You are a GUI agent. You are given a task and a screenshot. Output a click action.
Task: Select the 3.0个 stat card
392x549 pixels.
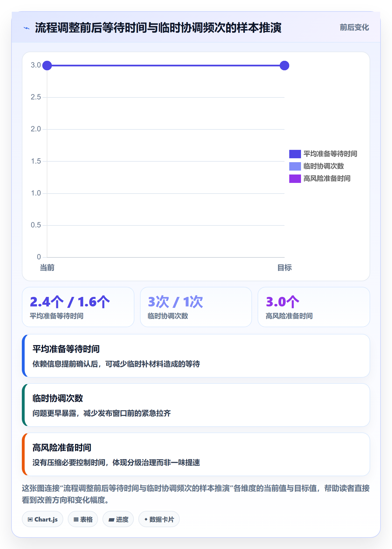tap(314, 307)
